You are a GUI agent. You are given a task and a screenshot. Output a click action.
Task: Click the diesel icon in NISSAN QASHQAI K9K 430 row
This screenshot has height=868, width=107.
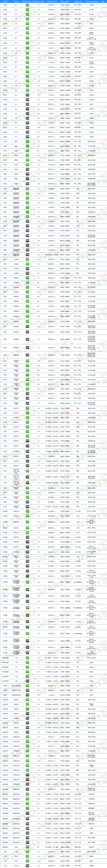tap(28, 824)
